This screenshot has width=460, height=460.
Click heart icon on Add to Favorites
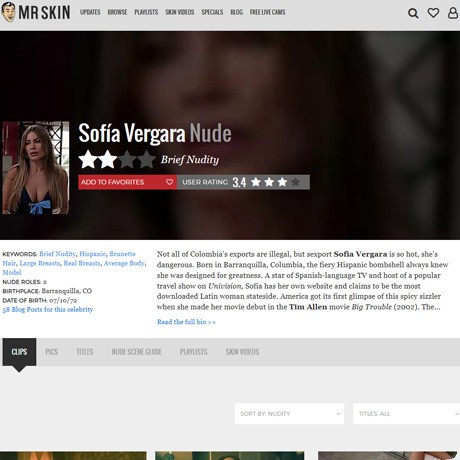pos(169,182)
